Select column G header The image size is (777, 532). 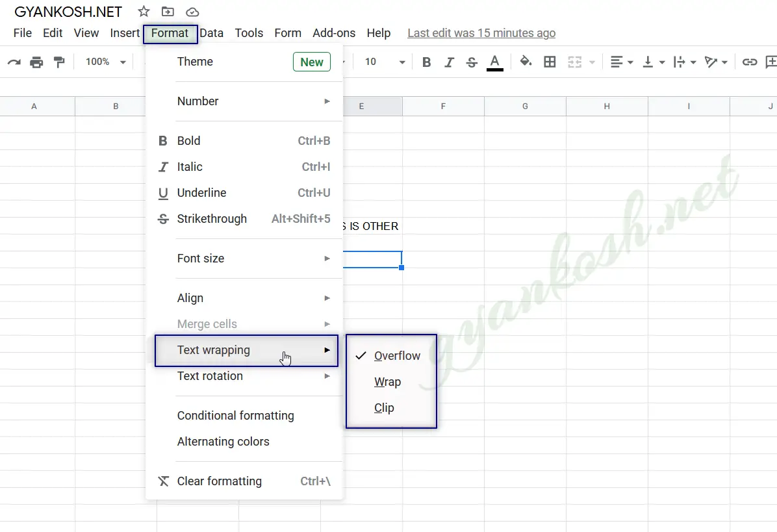(525, 107)
